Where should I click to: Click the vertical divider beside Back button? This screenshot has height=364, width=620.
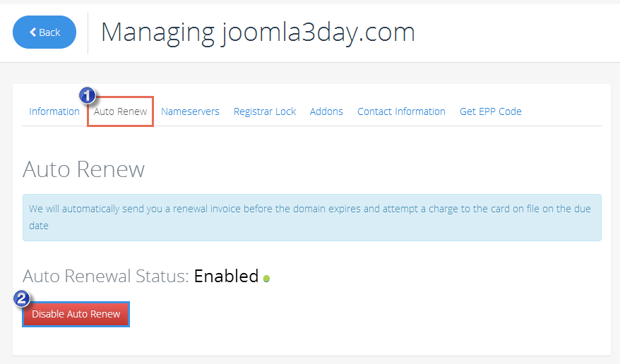(x=88, y=32)
